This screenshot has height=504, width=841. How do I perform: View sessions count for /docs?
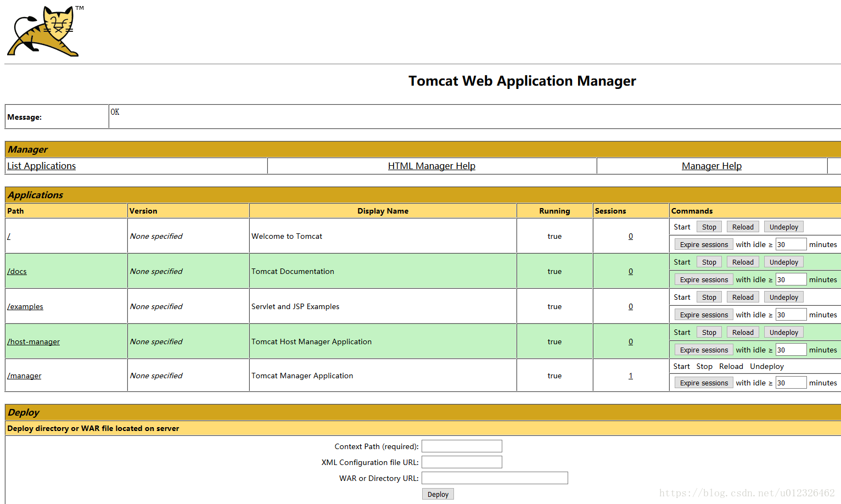click(x=631, y=271)
